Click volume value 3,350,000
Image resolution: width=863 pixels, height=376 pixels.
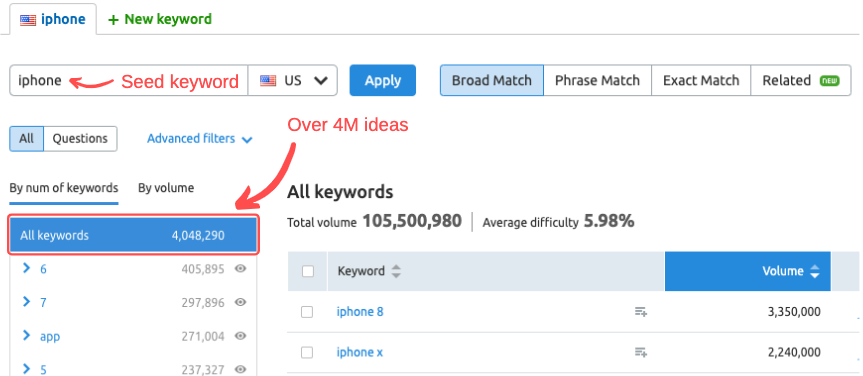[794, 312]
